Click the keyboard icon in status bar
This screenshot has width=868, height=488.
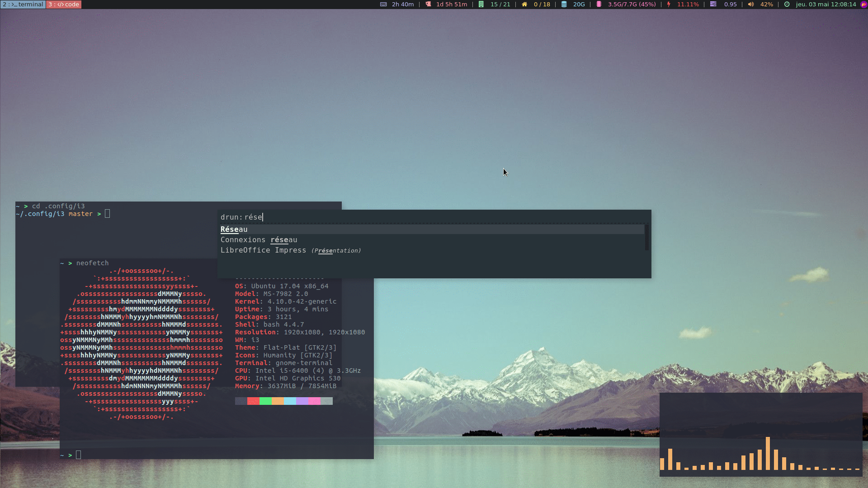383,4
